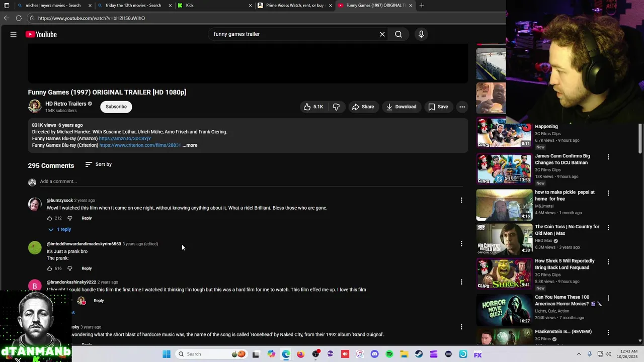The image size is (644, 362).
Task: Dislike the Funny Games trailer video
Action: 336,107
